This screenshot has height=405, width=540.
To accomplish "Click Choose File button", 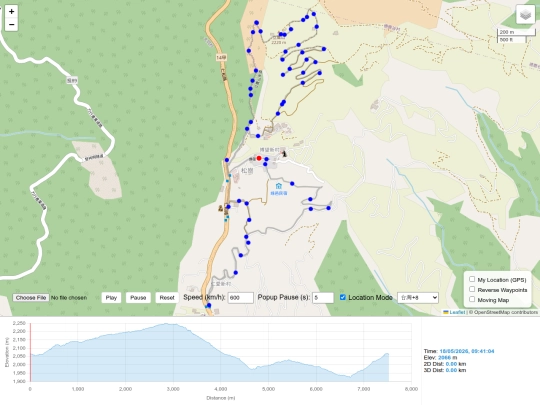I will click(31, 298).
